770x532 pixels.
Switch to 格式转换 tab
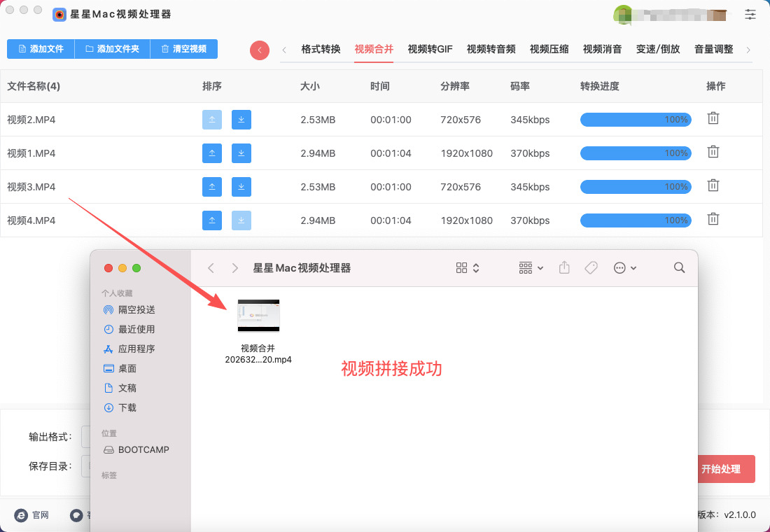coord(321,49)
